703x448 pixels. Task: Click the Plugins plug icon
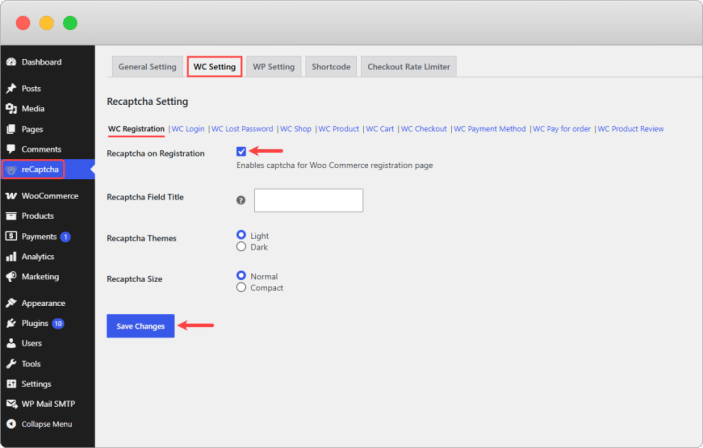click(11, 323)
